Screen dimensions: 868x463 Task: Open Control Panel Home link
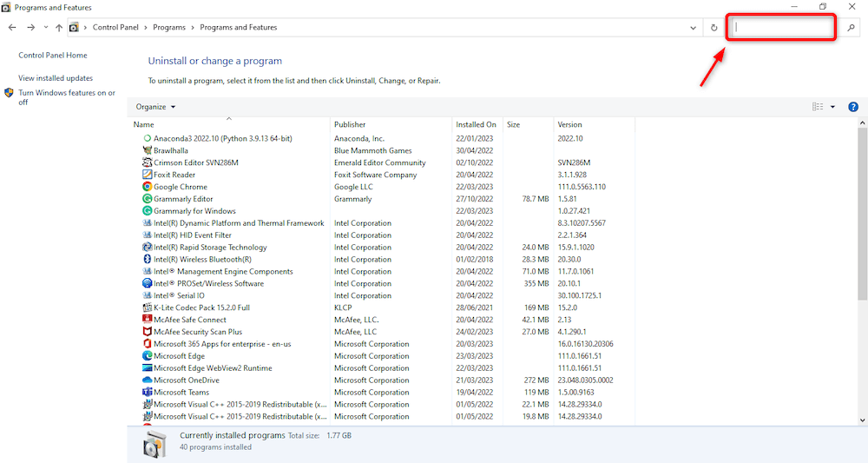coord(53,56)
